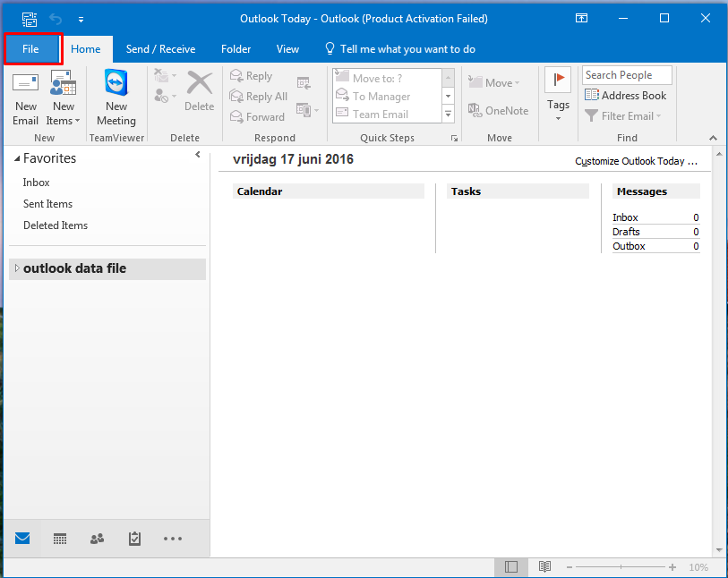Select the Team Email quick step
This screenshot has height=578, width=728.
click(x=387, y=115)
